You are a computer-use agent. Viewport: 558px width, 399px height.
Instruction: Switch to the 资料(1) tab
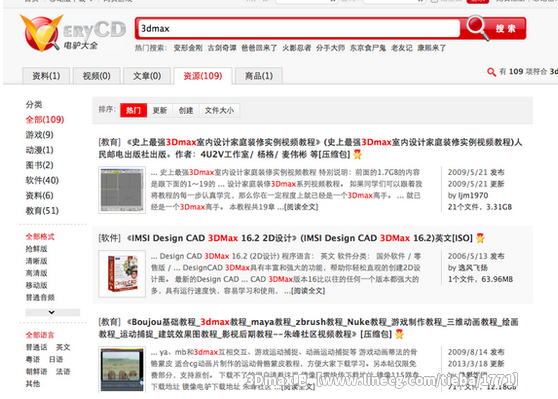(x=46, y=75)
